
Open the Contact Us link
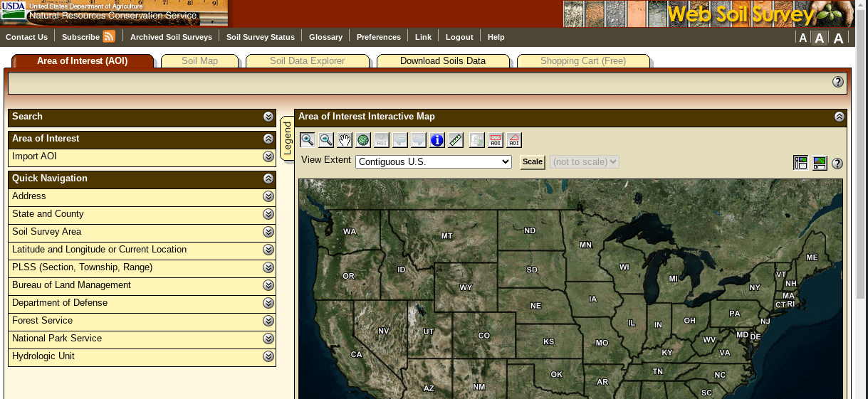pos(26,37)
